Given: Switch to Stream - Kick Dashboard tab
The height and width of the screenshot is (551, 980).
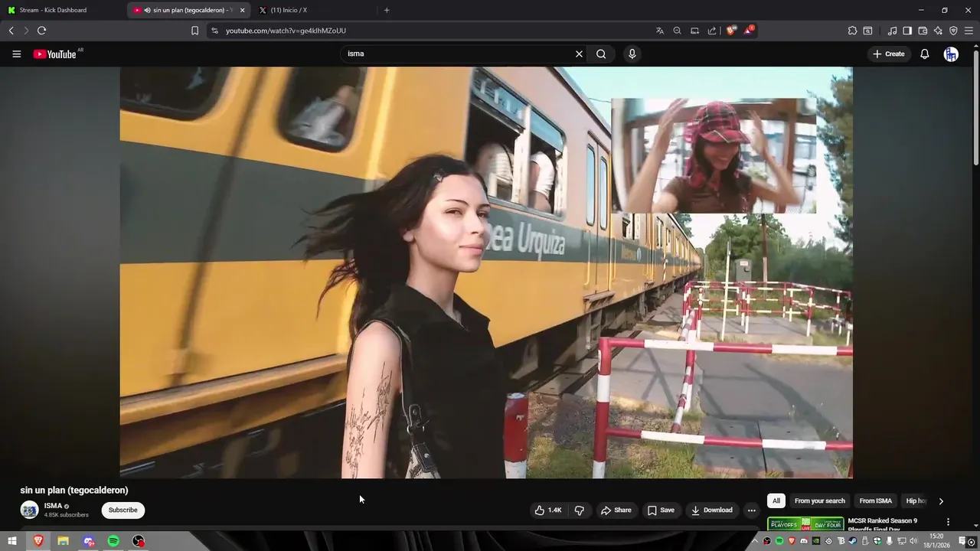Looking at the screenshot, I should tap(61, 10).
